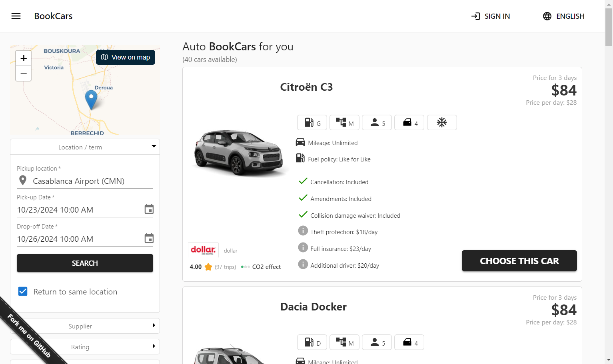Zoom in on the map

[x=24, y=58]
